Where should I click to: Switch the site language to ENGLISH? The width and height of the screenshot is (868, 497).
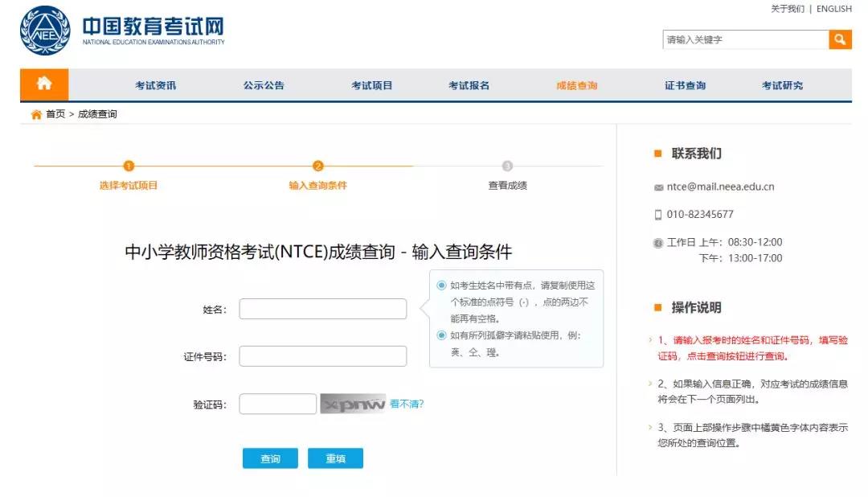[x=834, y=9]
